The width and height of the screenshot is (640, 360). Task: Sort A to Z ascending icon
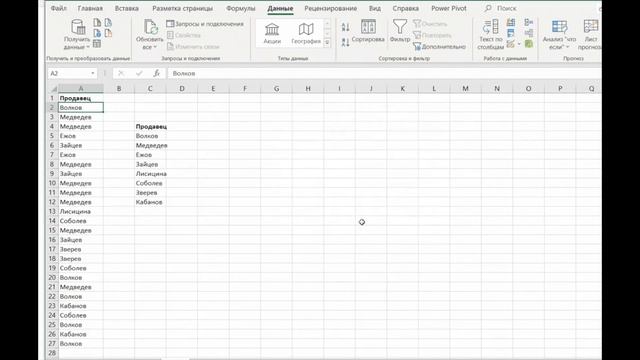[345, 27]
